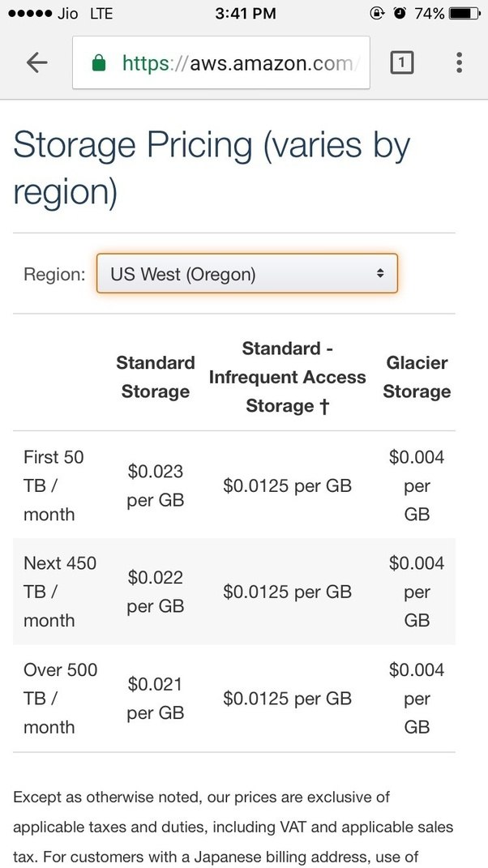Viewport: 488px width, 868px height.
Task: Tap the Standard Storage column header
Action: [x=156, y=377]
